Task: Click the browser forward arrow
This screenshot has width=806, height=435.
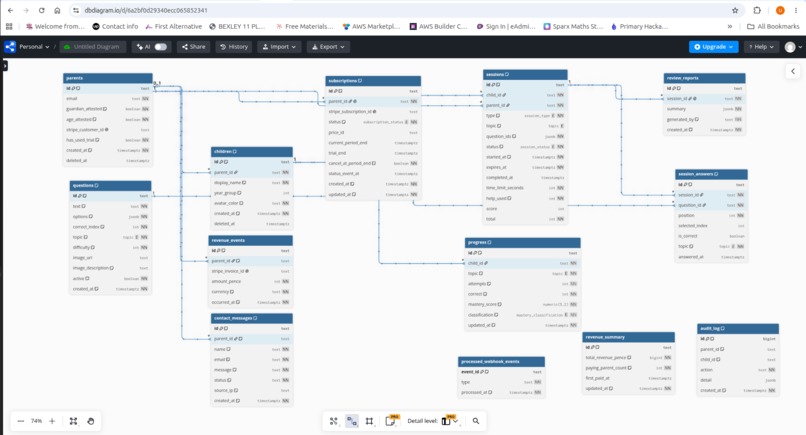Action: (x=26, y=10)
